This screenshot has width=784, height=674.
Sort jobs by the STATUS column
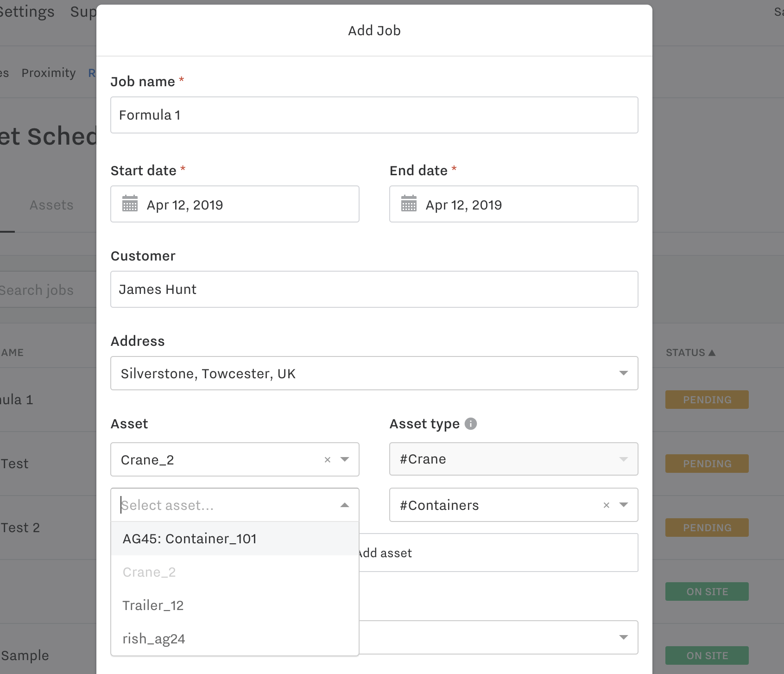(x=690, y=352)
